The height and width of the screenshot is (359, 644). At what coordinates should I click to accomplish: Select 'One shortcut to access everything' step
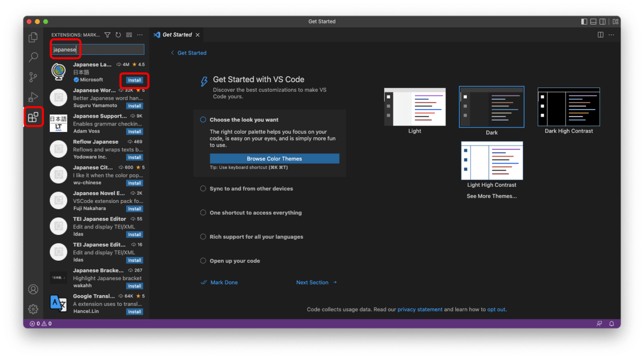(251, 213)
